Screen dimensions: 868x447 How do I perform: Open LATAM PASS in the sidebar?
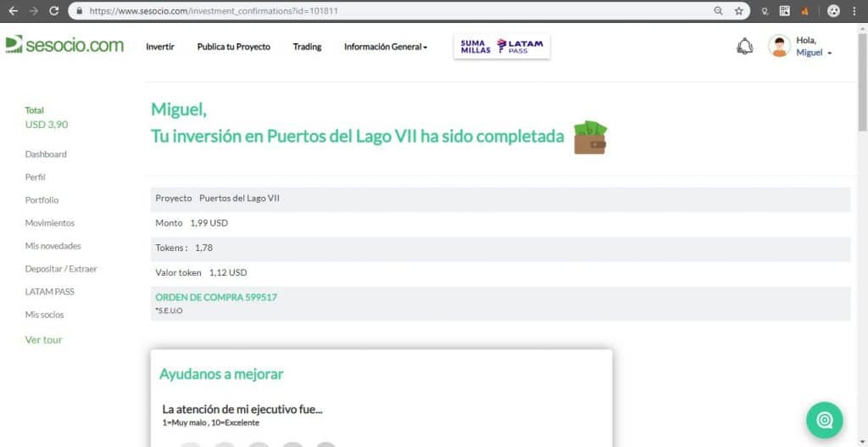pos(49,292)
